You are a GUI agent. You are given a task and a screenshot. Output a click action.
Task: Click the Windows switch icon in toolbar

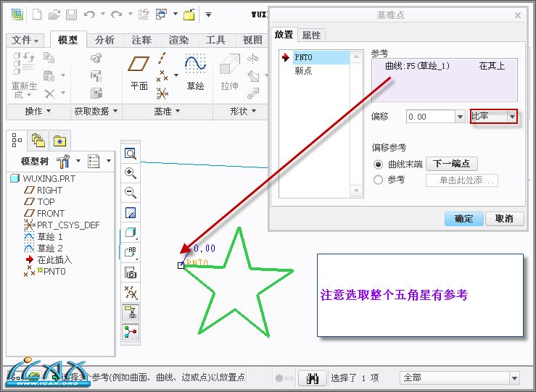coord(161,14)
